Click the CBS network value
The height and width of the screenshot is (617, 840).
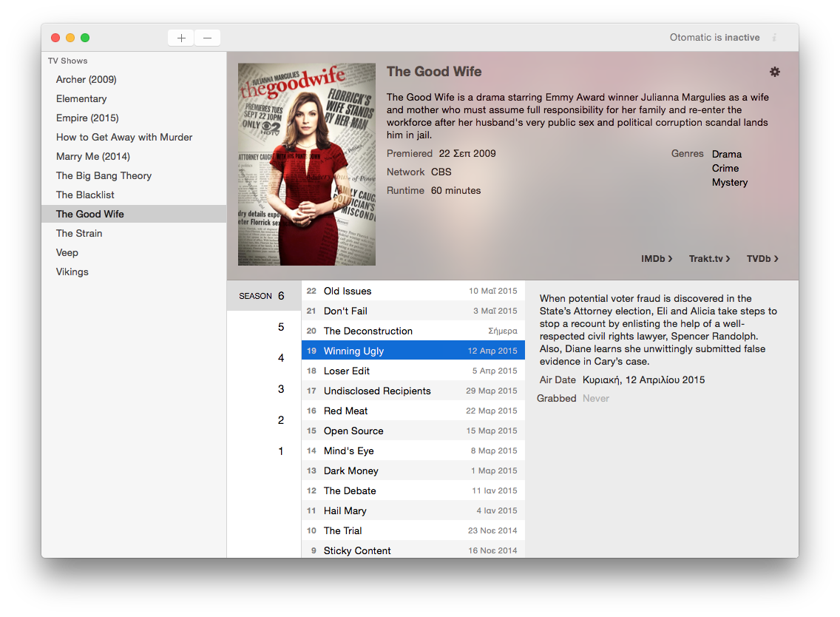441,172
